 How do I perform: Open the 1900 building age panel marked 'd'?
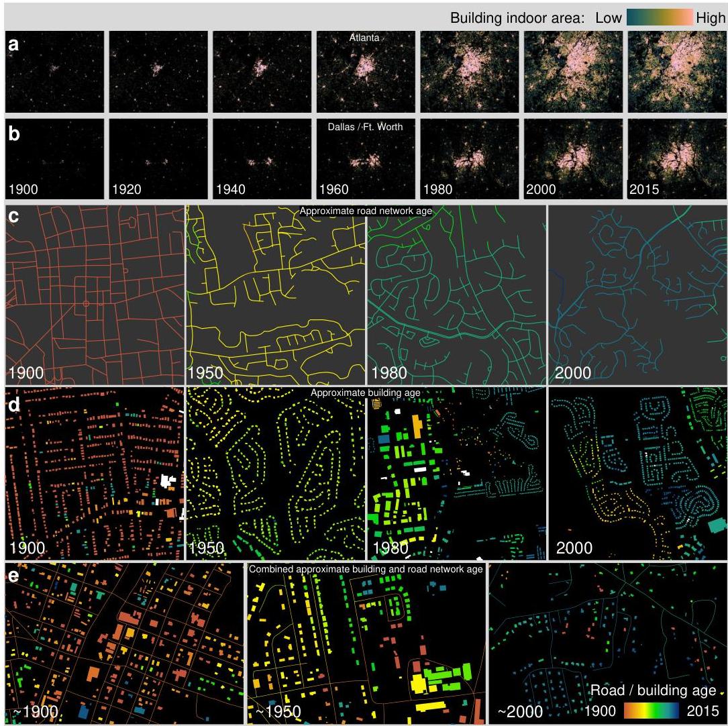click(x=95, y=474)
